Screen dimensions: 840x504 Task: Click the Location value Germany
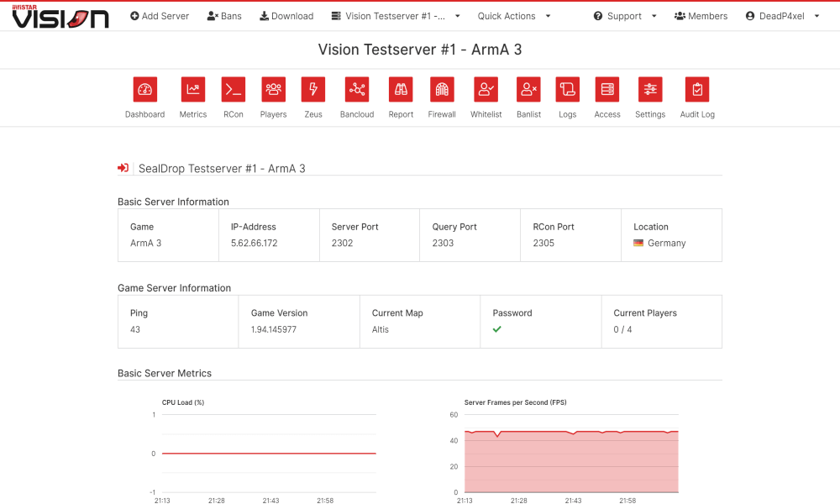click(x=666, y=243)
